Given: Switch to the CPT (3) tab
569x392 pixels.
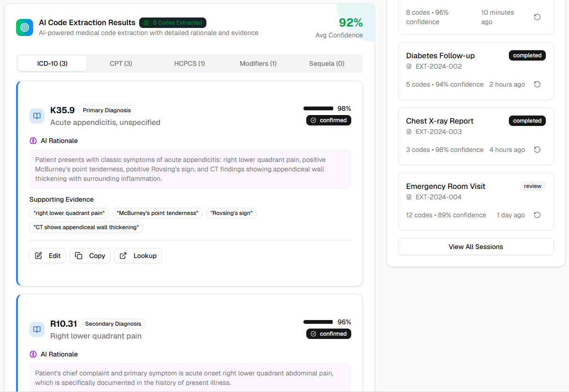Looking at the screenshot, I should point(121,63).
